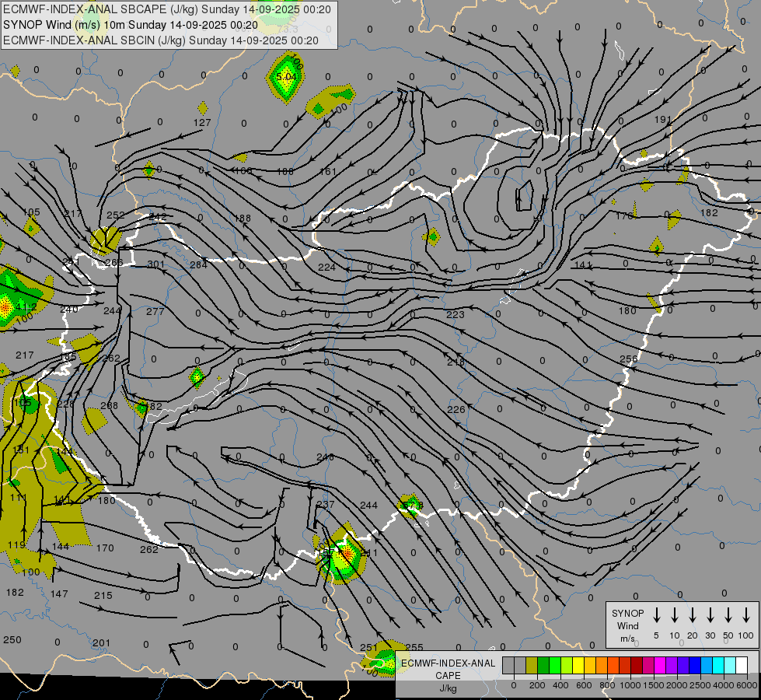Click the '246' grid value
761x700 pixels.
point(325,457)
